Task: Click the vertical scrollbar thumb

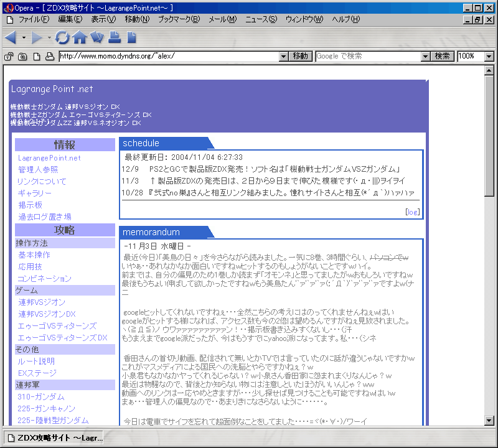Action: [x=489, y=136]
